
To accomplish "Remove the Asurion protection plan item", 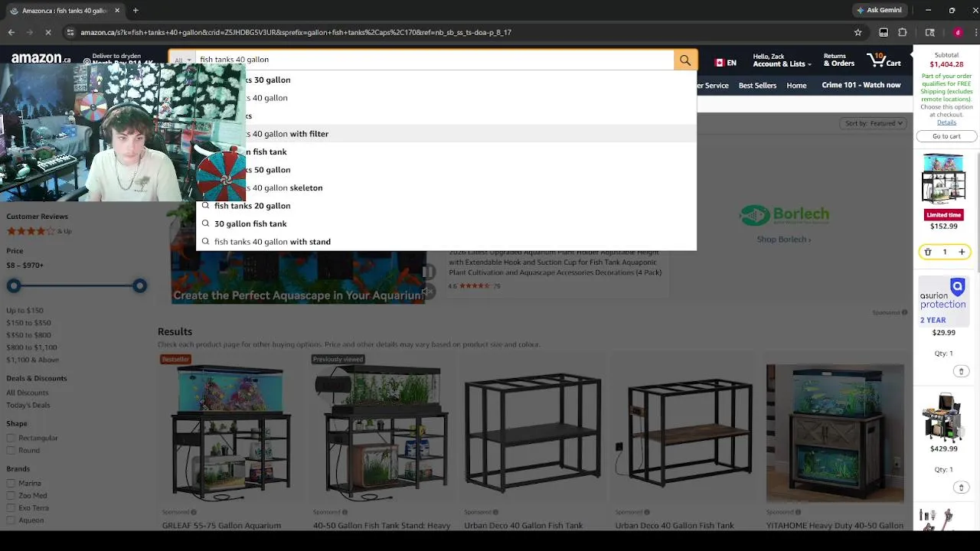I will [961, 371].
